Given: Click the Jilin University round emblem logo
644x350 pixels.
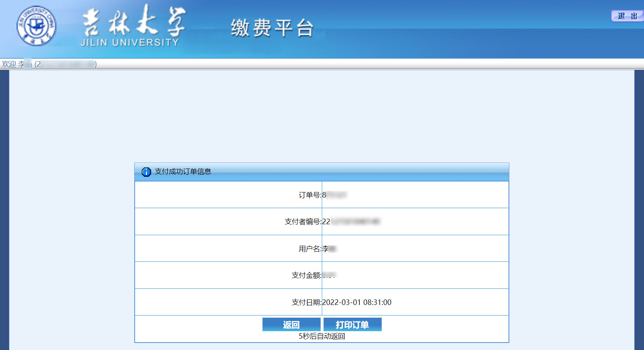Looking at the screenshot, I should (x=36, y=26).
